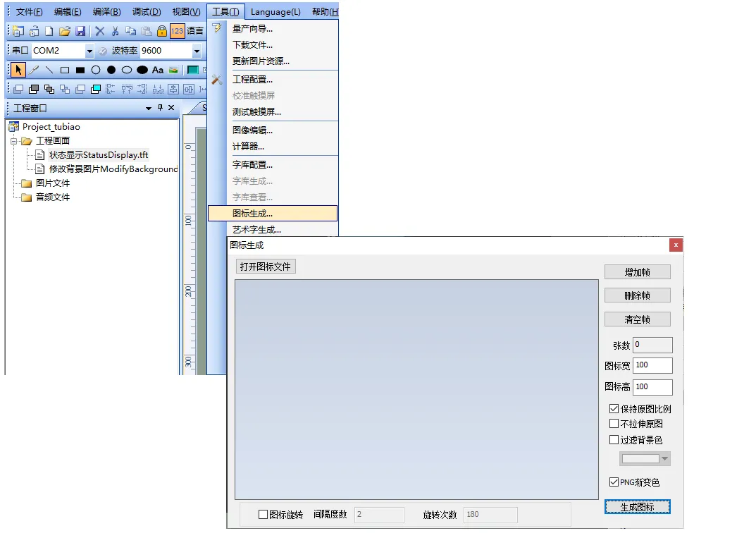The image size is (756, 538).
Task: Open the background filter color dropdown swatch
Action: (645, 459)
